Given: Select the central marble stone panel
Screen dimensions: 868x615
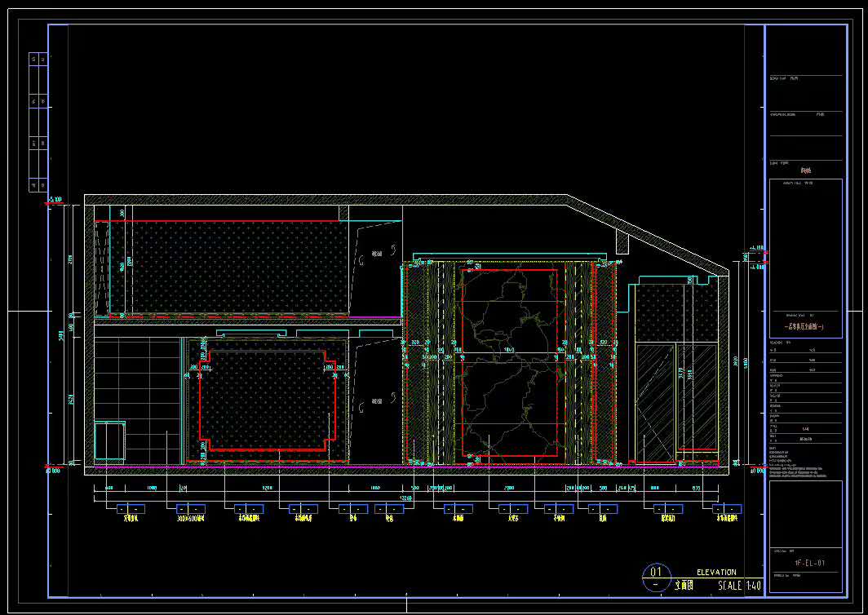Looking at the screenshot, I should 510,363.
